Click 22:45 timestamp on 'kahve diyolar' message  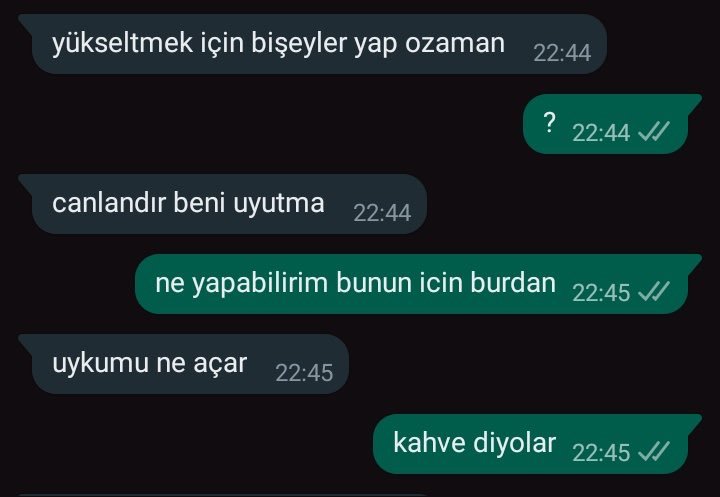(x=601, y=452)
